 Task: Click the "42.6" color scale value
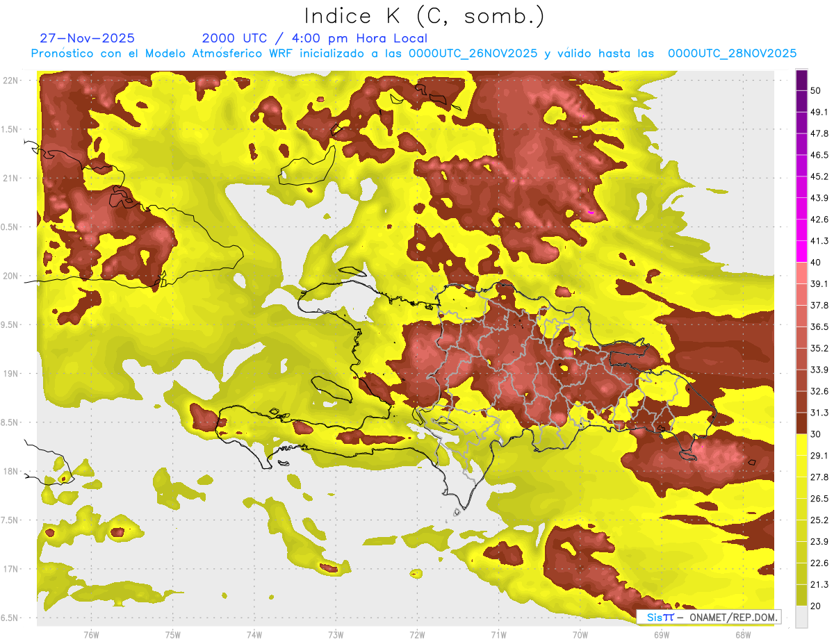[x=819, y=220]
